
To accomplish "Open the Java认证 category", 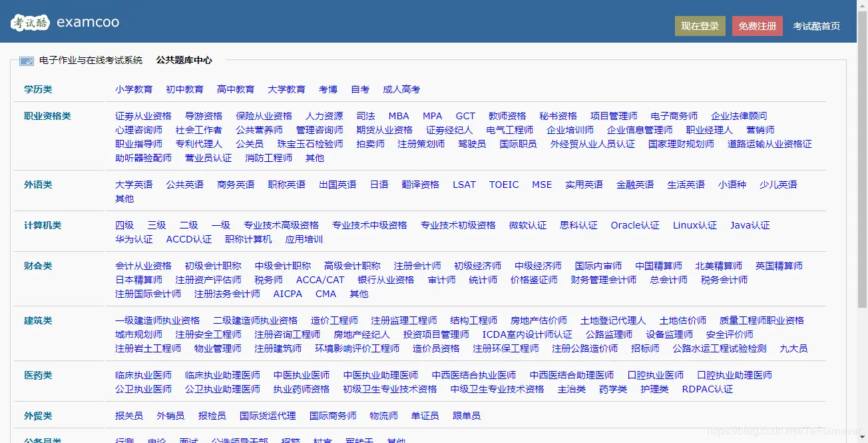I will pos(750,225).
